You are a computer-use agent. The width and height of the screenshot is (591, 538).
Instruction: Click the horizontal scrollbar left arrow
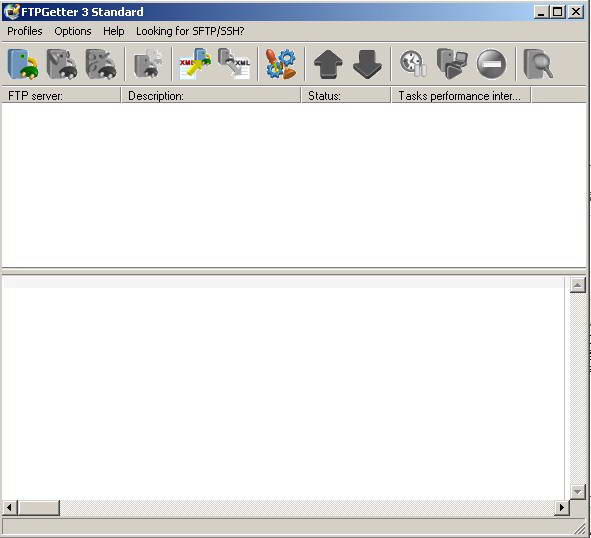point(10,508)
